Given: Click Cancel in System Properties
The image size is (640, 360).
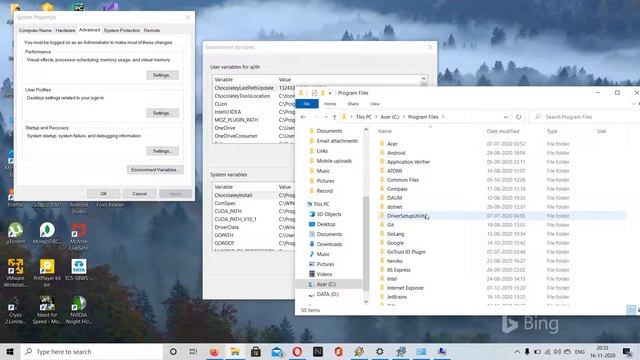Looking at the screenshot, I should coord(140,194).
